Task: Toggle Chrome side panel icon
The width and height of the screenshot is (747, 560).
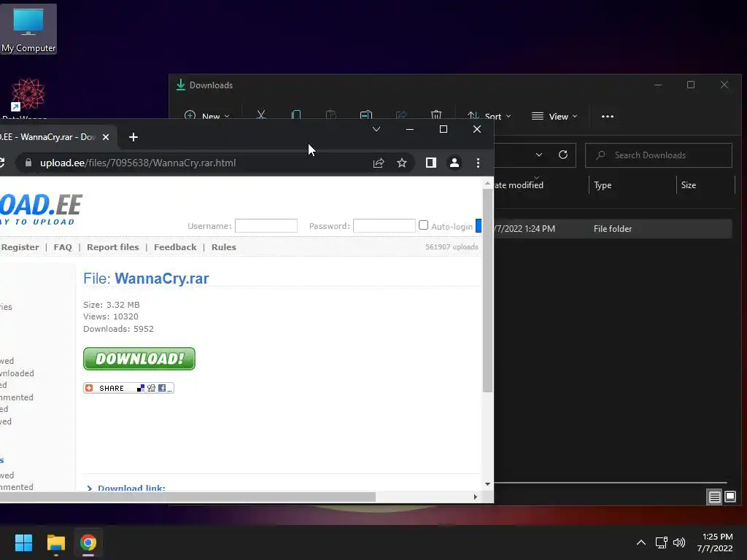Action: click(x=431, y=163)
